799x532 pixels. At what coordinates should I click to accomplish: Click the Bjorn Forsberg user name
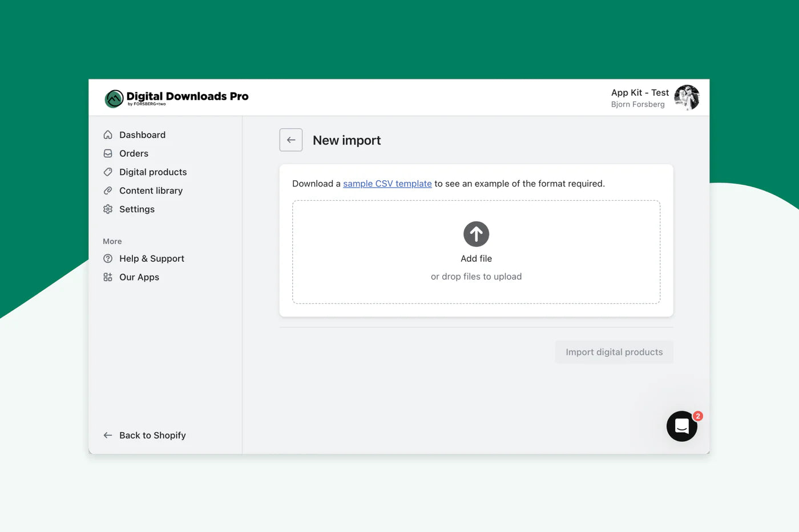[637, 104]
